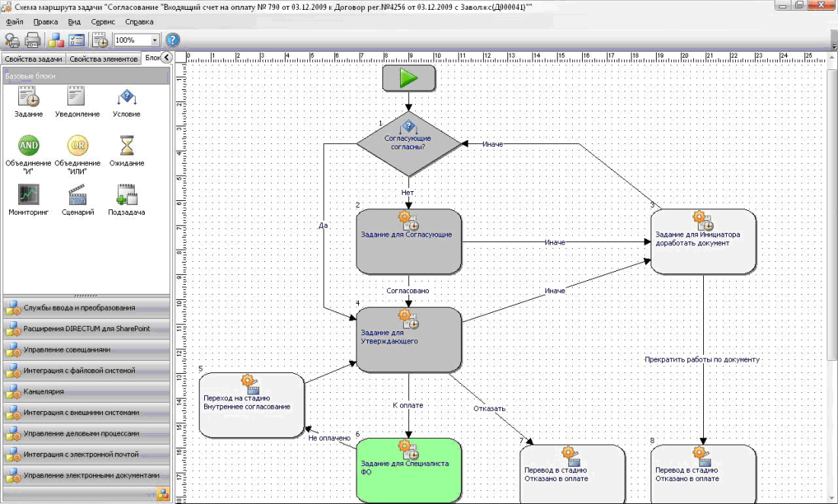Select the Задание для Согласующие block
This screenshot has height=504, width=838.
[409, 241]
